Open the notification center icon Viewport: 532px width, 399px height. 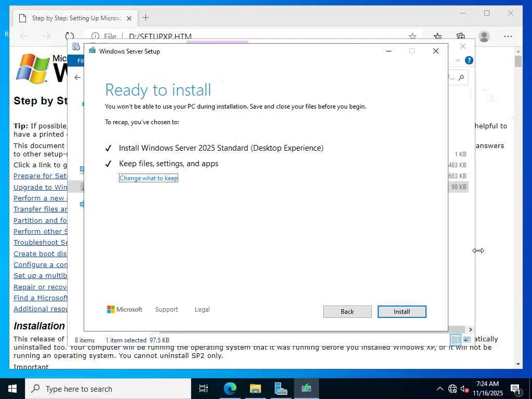pyautogui.click(x=516, y=389)
